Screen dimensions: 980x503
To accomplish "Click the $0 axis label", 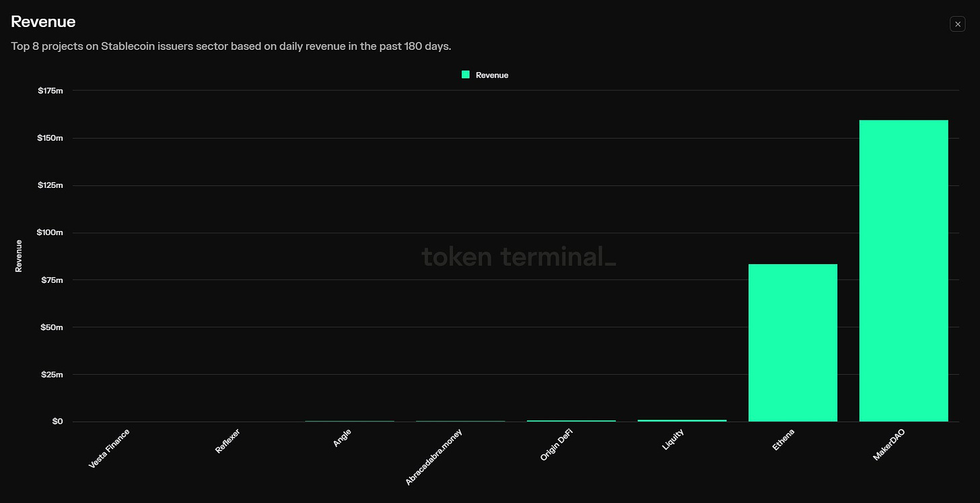I will coord(57,421).
